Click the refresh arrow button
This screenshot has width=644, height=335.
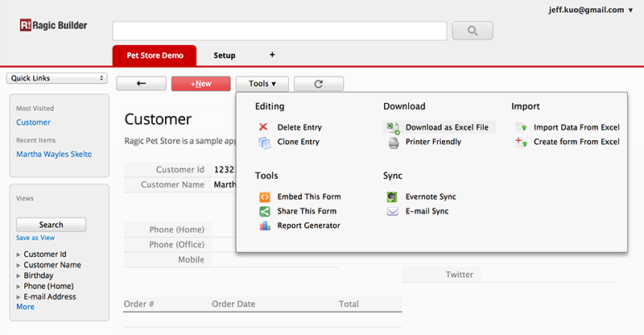pyautogui.click(x=319, y=84)
